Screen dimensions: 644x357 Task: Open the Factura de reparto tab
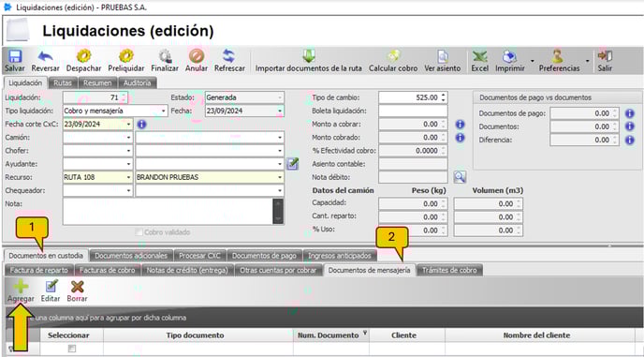pyautogui.click(x=39, y=270)
